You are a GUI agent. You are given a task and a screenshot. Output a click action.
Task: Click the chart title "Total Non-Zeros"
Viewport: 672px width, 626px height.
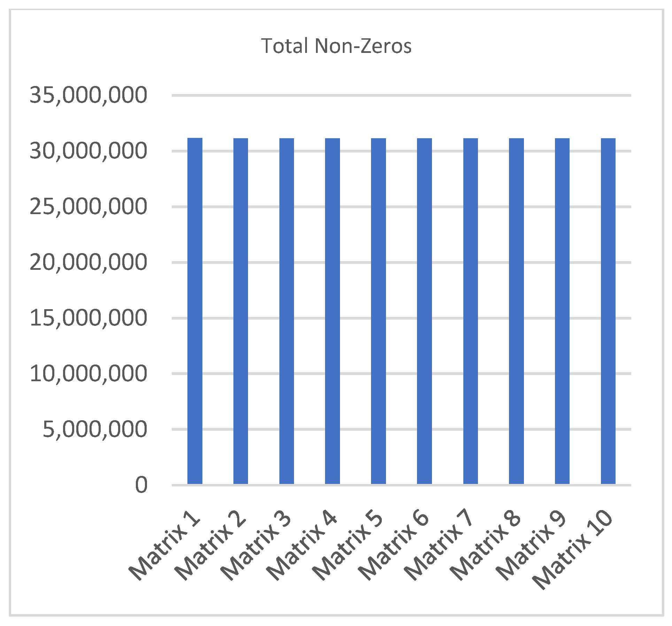pos(336,46)
